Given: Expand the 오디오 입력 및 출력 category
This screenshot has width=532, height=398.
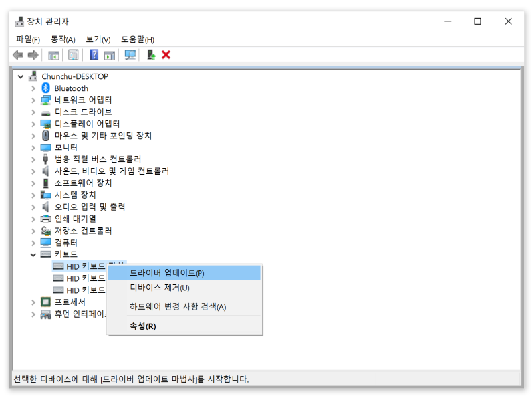Looking at the screenshot, I should pyautogui.click(x=33, y=207).
